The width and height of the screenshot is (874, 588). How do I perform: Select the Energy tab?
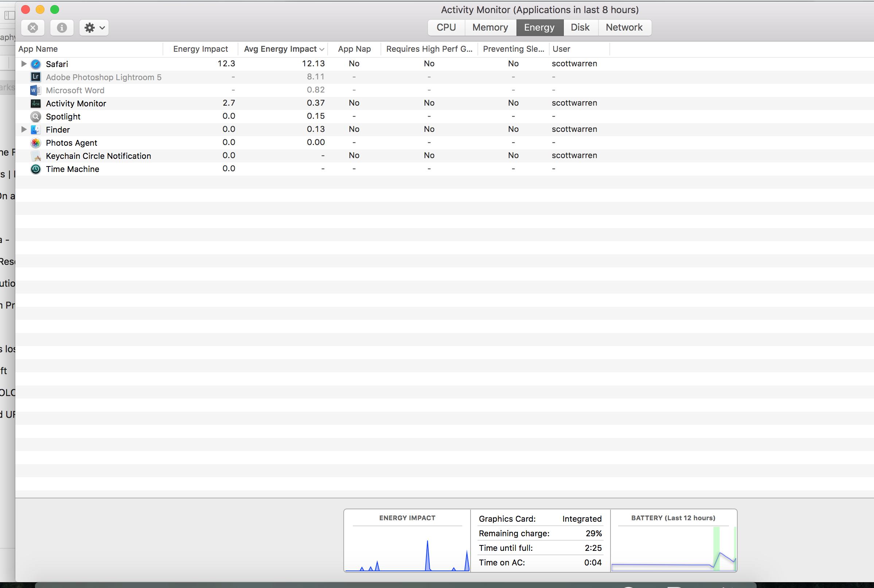pyautogui.click(x=539, y=27)
